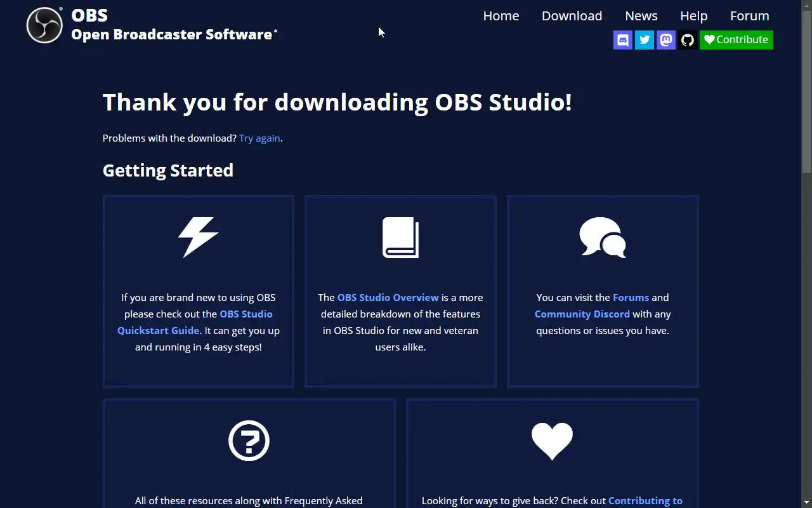Click the text "Looking for ways to give back?"
Screen dimensions: 812x508
(491, 500)
